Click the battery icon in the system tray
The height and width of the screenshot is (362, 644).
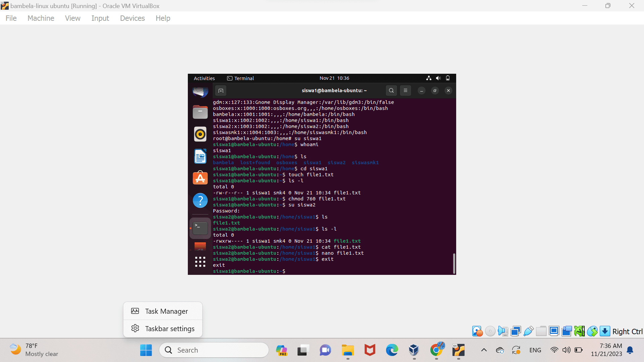coord(578,350)
